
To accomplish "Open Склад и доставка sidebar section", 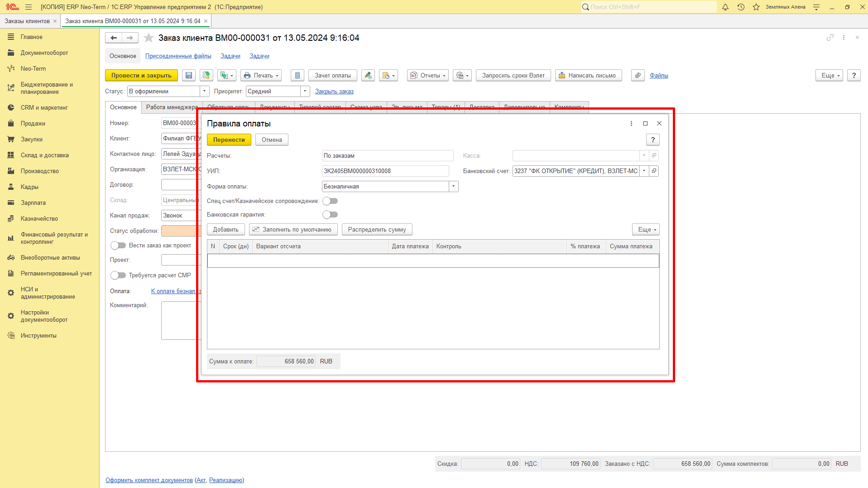I will click(x=44, y=155).
